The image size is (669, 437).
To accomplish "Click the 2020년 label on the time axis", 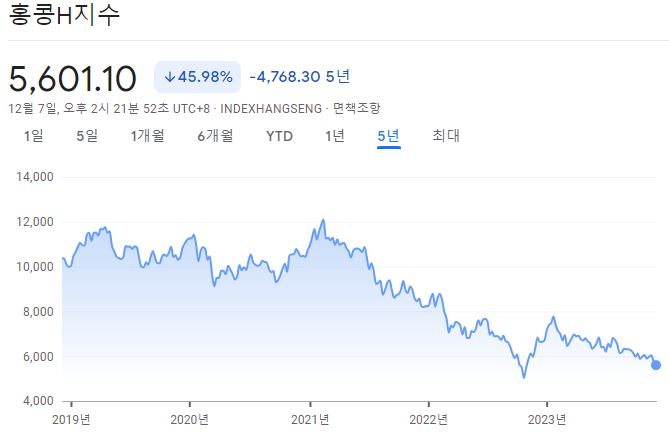I will click(x=190, y=418).
